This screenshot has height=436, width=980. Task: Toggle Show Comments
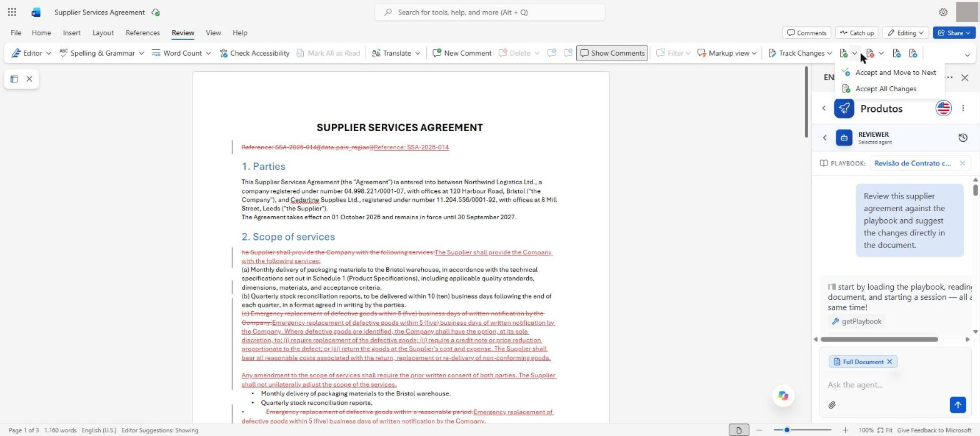[612, 53]
